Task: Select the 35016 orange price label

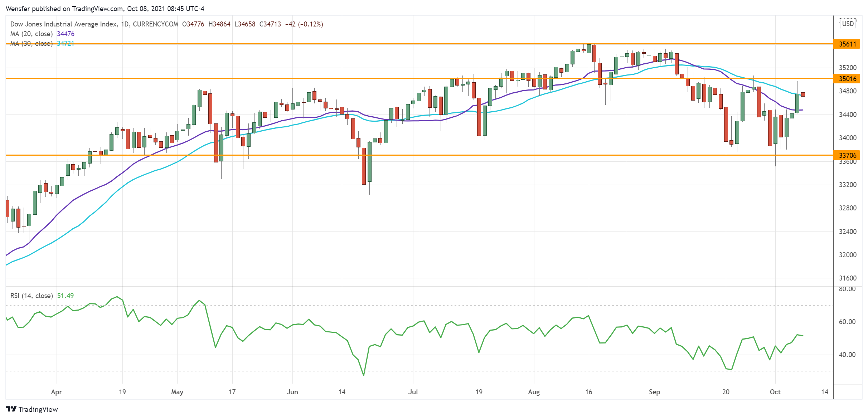Action: (847, 79)
